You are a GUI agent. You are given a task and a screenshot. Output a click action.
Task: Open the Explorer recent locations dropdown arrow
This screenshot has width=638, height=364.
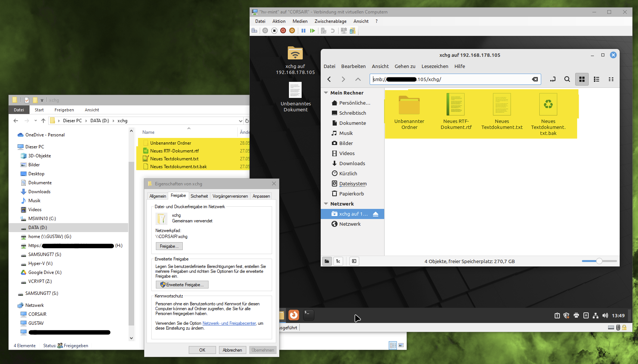click(x=36, y=121)
